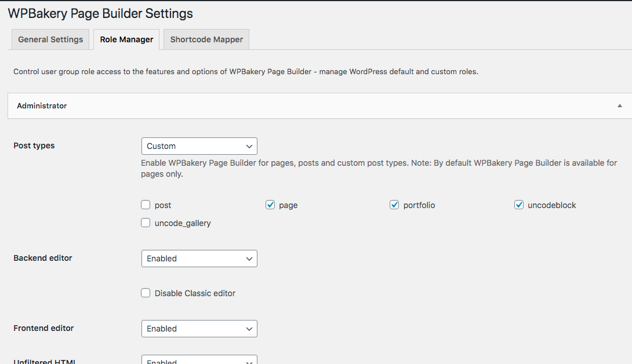Open the Backend editor dropdown
Viewport: 632px width, 364px height.
click(199, 259)
